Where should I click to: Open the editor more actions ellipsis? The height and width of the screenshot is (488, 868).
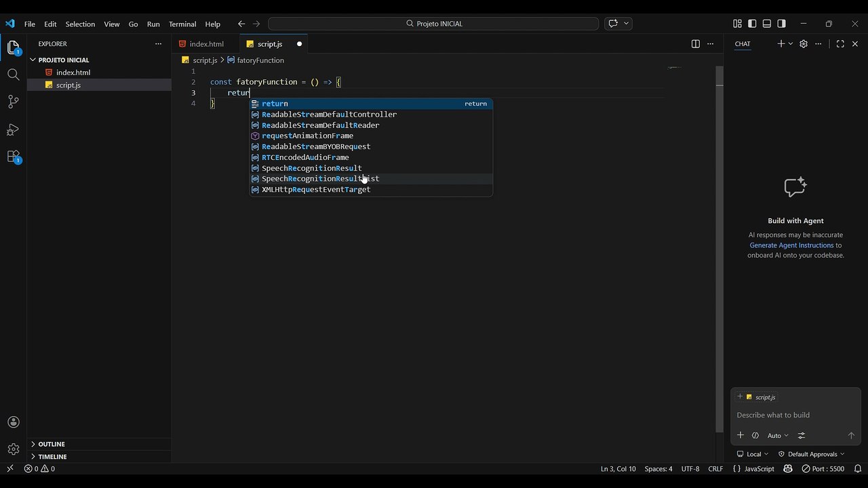710,44
